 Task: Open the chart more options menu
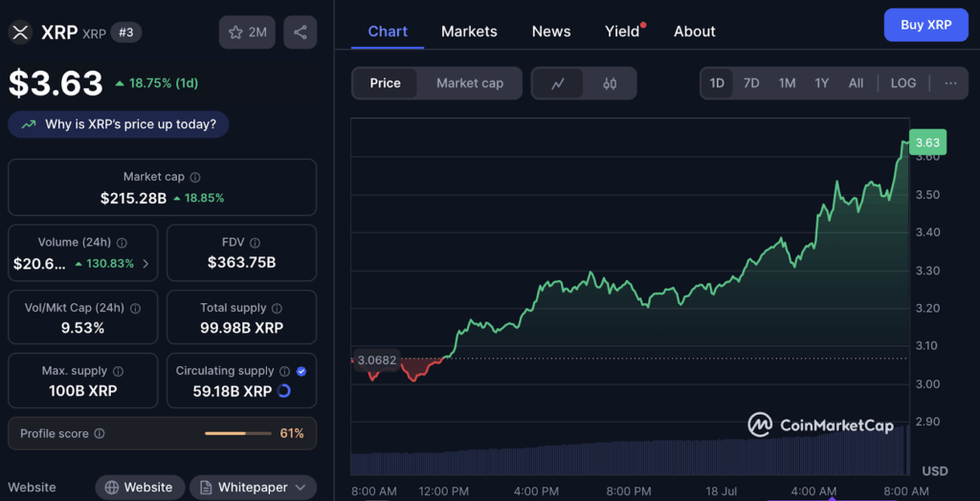pyautogui.click(x=949, y=83)
